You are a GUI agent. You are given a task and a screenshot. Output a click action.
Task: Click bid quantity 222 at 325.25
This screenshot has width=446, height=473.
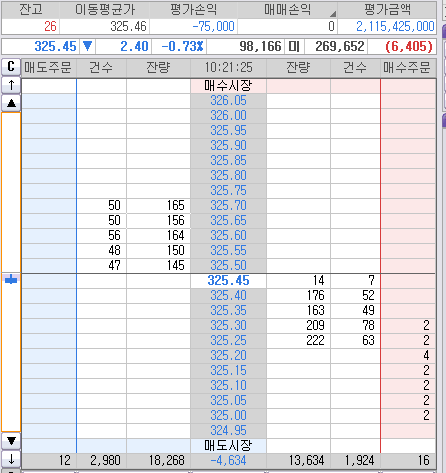click(x=298, y=341)
